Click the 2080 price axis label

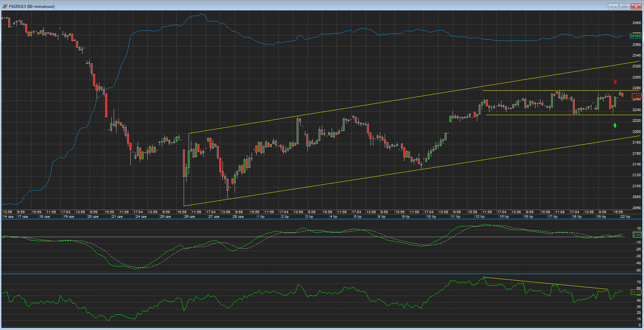[637, 197]
